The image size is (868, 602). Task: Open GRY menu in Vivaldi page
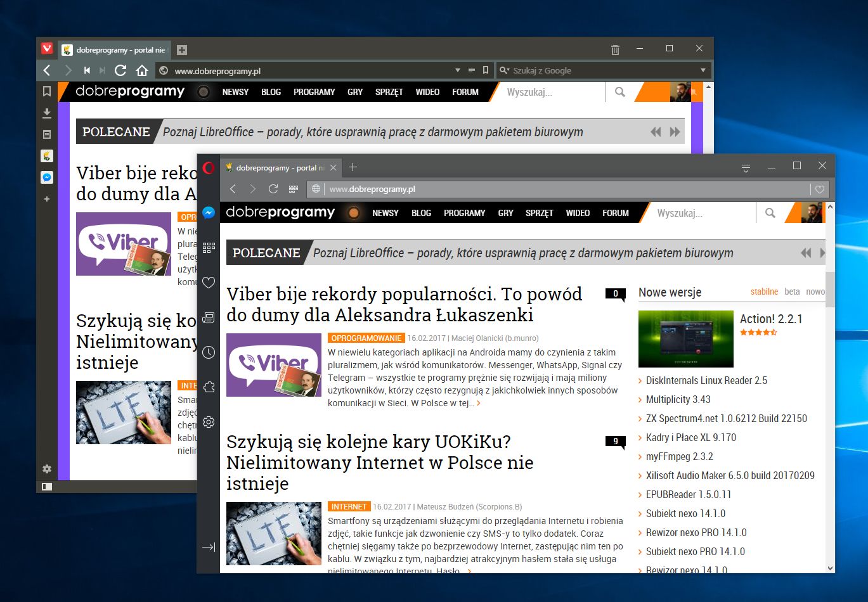point(355,92)
